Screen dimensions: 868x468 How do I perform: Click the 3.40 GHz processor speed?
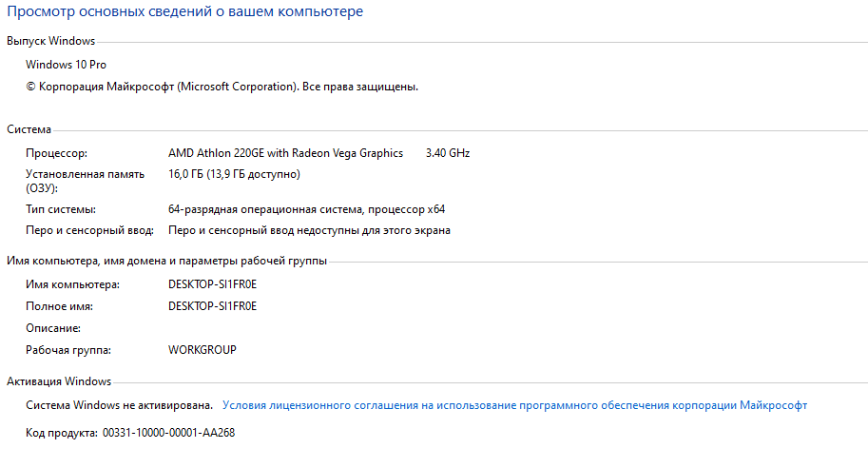pyautogui.click(x=448, y=153)
